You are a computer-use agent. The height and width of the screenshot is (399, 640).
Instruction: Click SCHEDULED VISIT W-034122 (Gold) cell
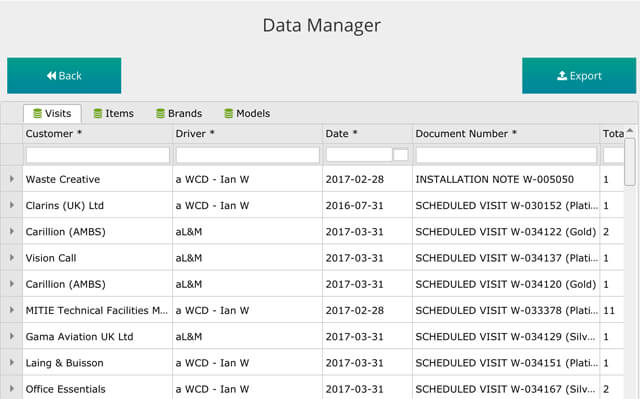(506, 232)
